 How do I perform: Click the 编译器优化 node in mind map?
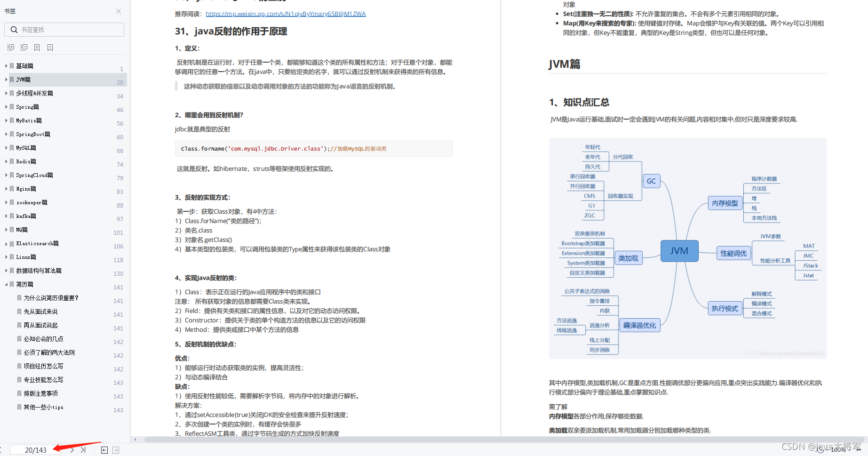pyautogui.click(x=640, y=325)
